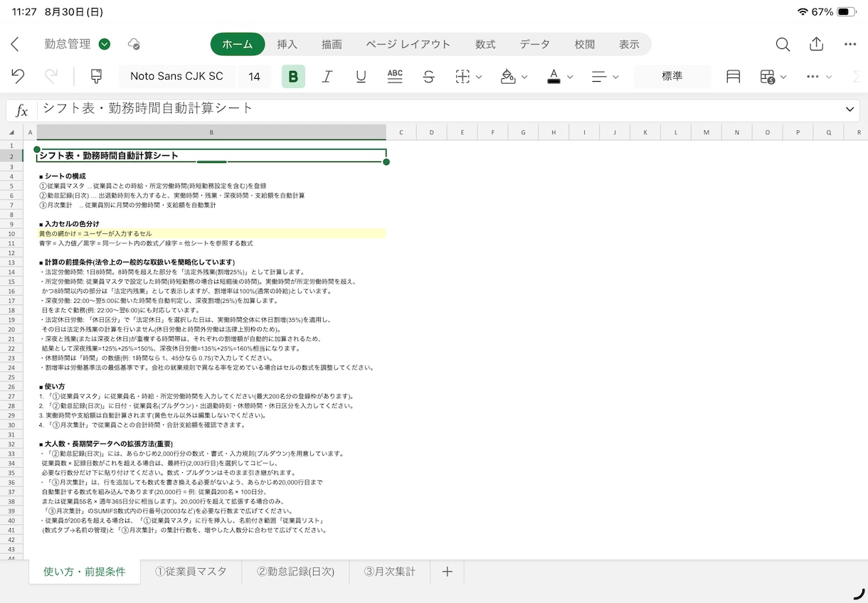Apply font color A

coord(554,76)
